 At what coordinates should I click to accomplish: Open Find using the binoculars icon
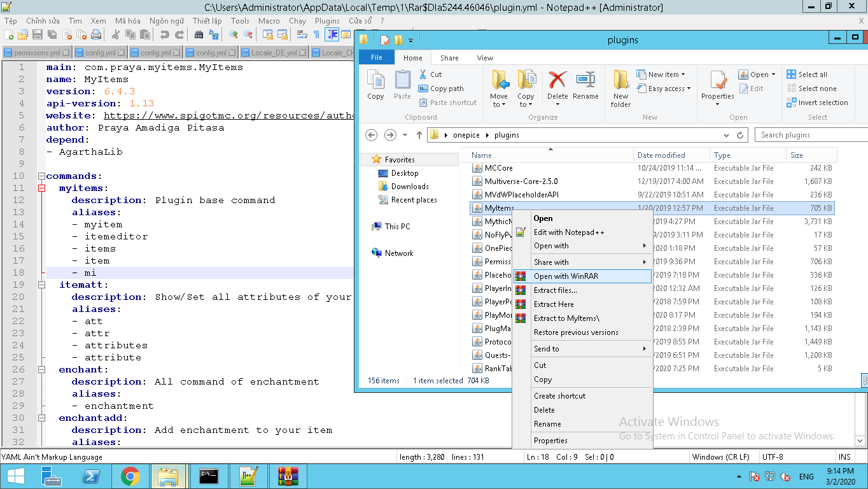pos(199,34)
